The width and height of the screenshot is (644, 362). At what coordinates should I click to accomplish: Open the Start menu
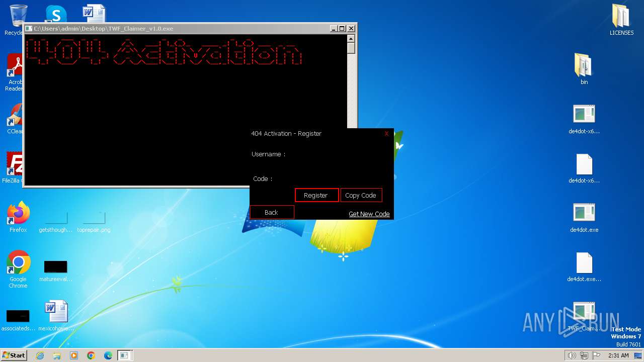[x=14, y=355]
